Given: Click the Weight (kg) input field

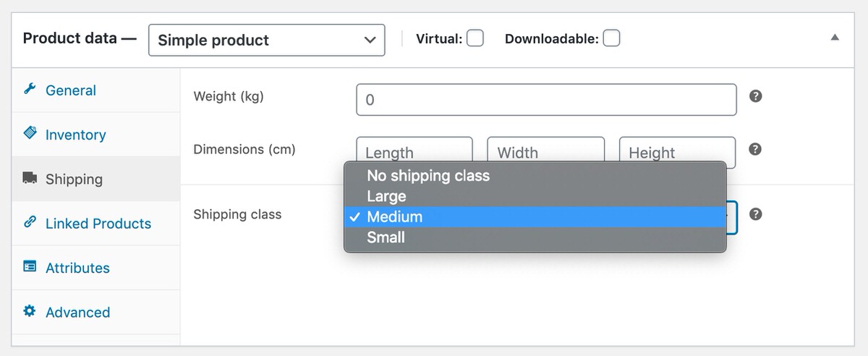Looking at the screenshot, I should coord(546,100).
